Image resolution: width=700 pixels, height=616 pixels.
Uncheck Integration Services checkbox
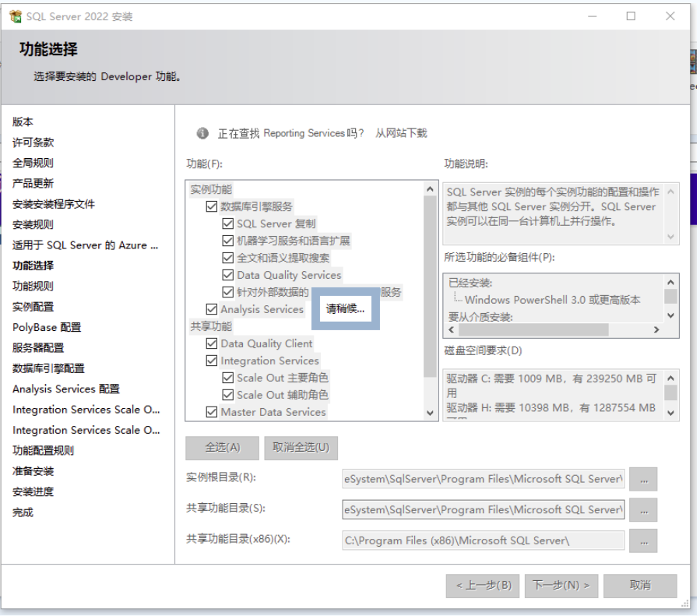click(x=212, y=361)
